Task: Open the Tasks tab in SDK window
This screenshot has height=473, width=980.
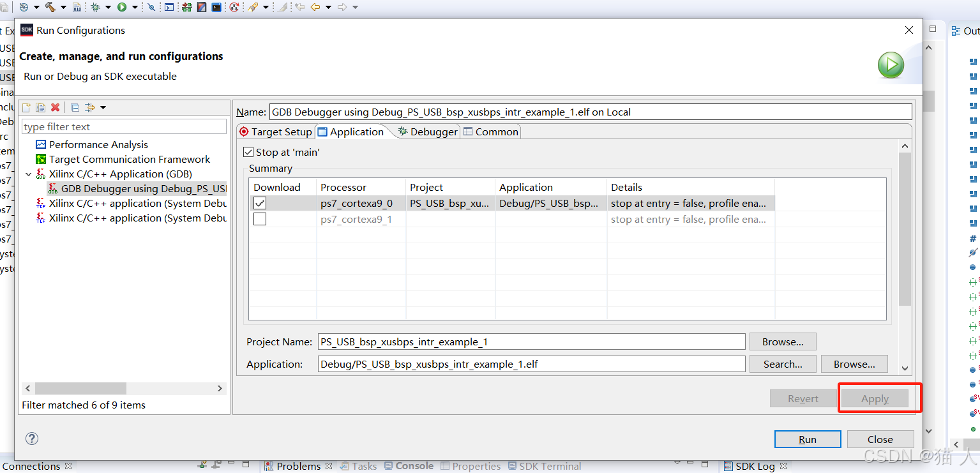Action: pos(359,466)
